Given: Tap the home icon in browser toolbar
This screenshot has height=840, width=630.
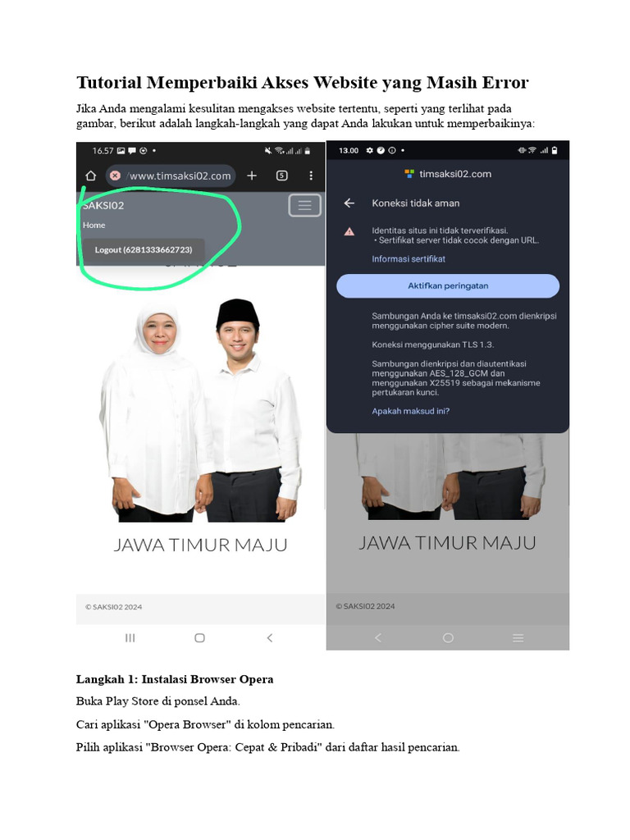Looking at the screenshot, I should (x=90, y=176).
